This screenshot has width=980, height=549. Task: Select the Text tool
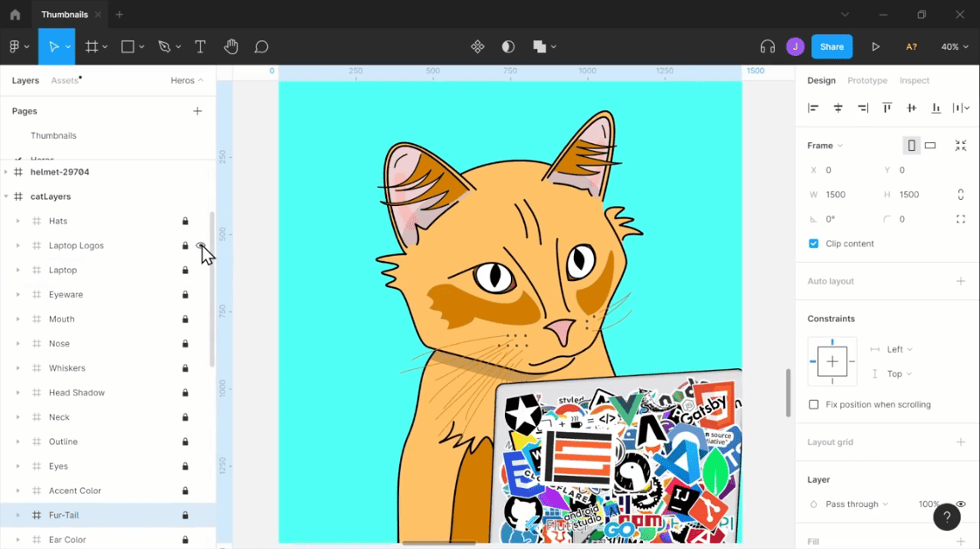point(200,46)
